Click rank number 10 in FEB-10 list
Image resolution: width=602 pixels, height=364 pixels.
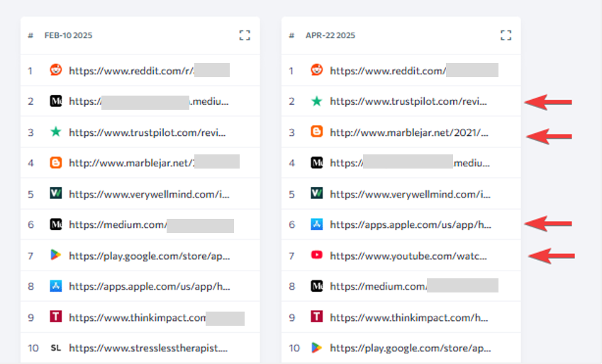pos(33,348)
